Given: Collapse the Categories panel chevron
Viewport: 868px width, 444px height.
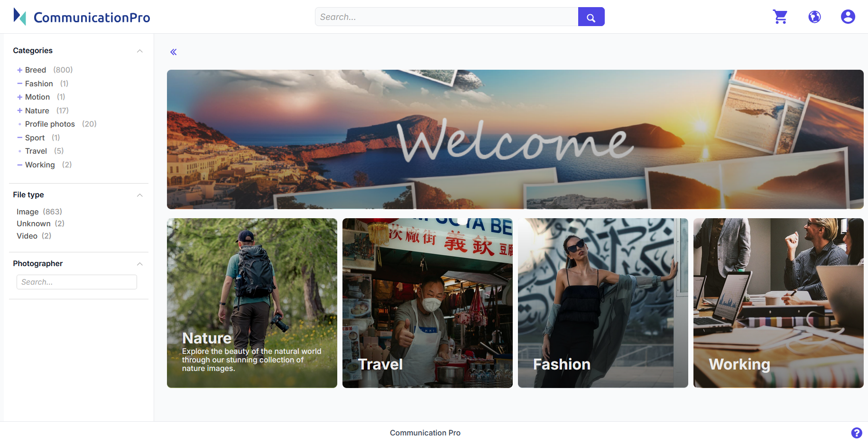Looking at the screenshot, I should tap(139, 51).
